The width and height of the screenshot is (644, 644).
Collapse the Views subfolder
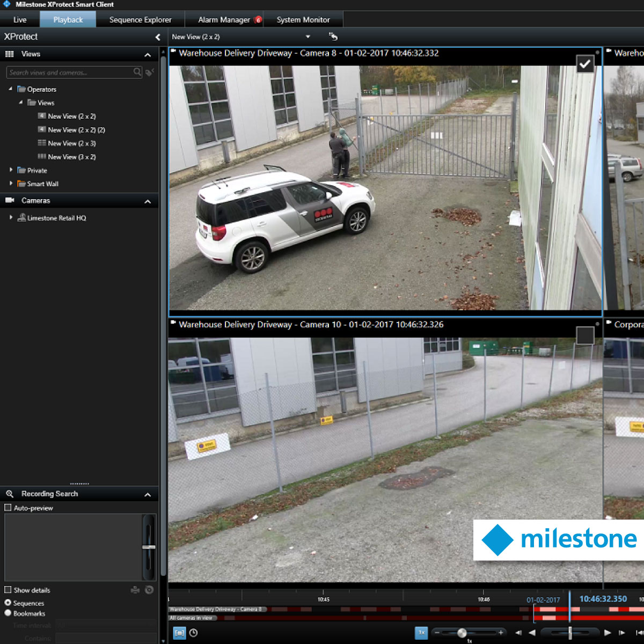(x=21, y=103)
